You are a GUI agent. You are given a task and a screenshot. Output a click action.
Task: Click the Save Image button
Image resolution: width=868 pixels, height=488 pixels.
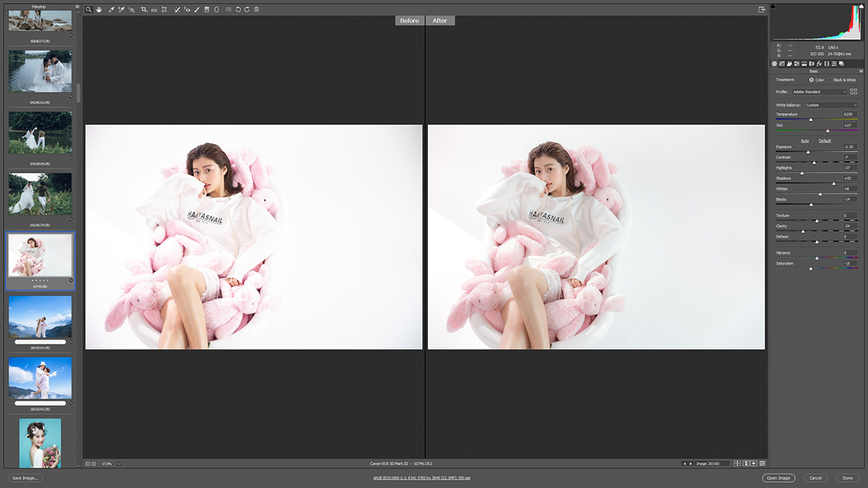click(26, 478)
